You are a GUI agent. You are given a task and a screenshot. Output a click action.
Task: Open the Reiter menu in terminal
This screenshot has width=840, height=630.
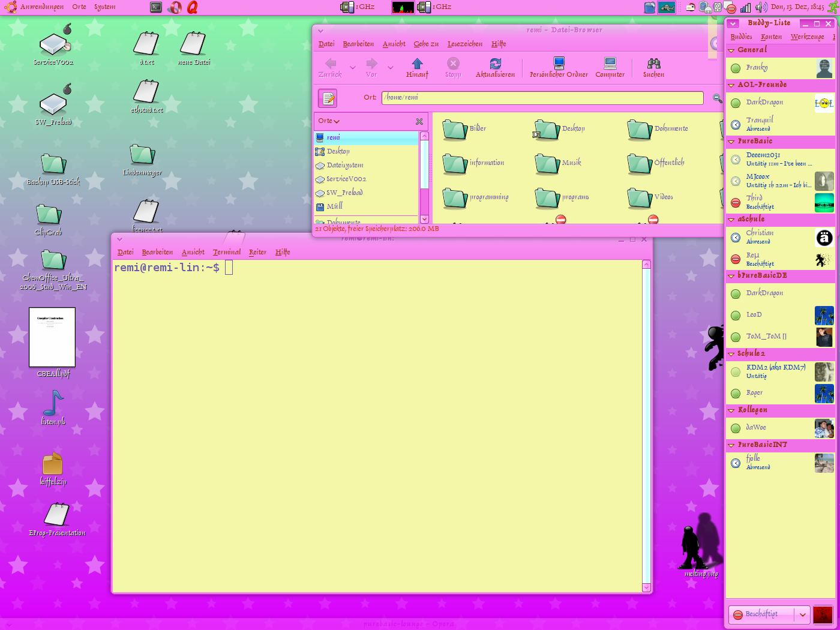tap(257, 252)
